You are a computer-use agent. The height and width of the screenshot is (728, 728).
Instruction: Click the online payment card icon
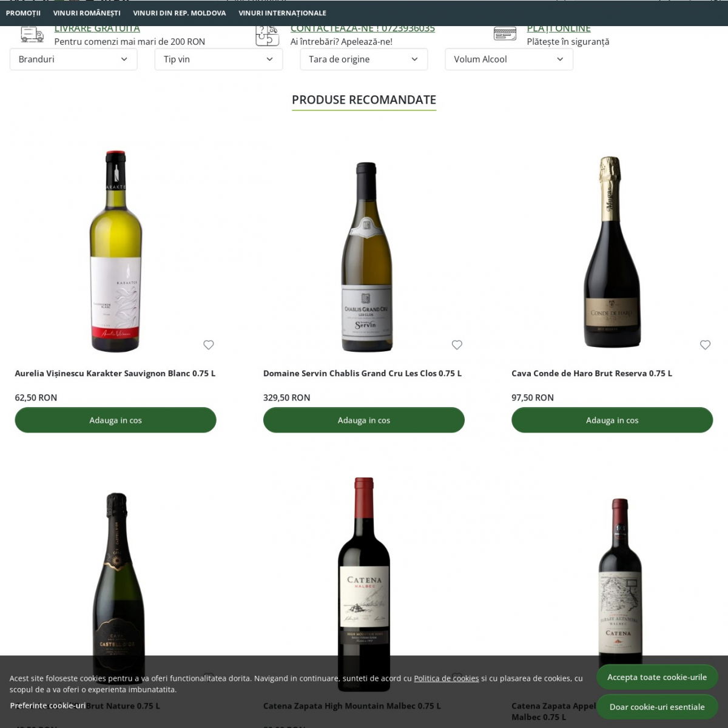[505, 34]
